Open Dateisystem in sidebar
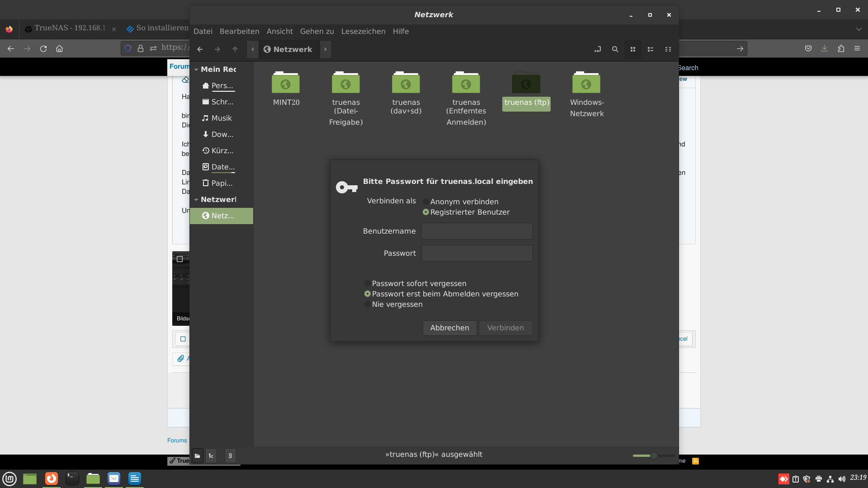868x488 pixels. 222,167
